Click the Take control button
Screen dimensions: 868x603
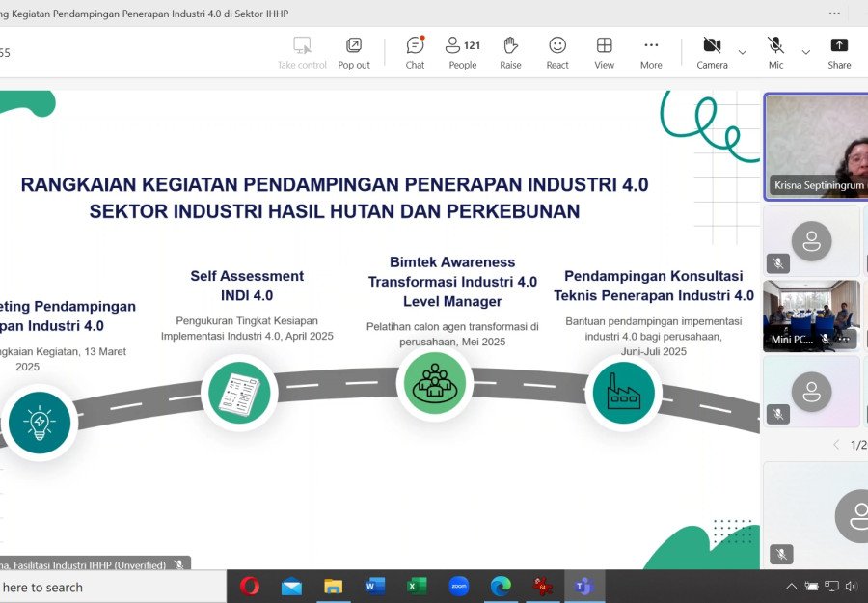(302, 53)
